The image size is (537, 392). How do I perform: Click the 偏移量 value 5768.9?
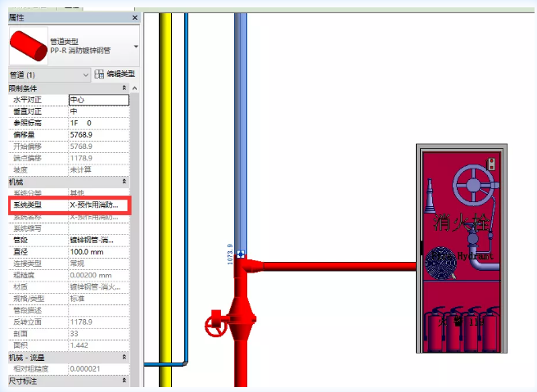(x=99, y=135)
